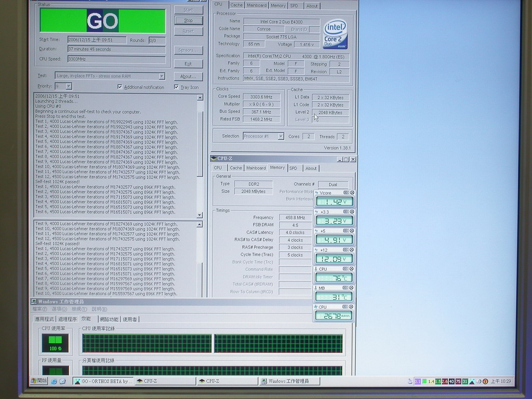Switch to Windows 工作管理員 taskbar button
The width and height of the screenshot is (532, 399).
[289, 381]
